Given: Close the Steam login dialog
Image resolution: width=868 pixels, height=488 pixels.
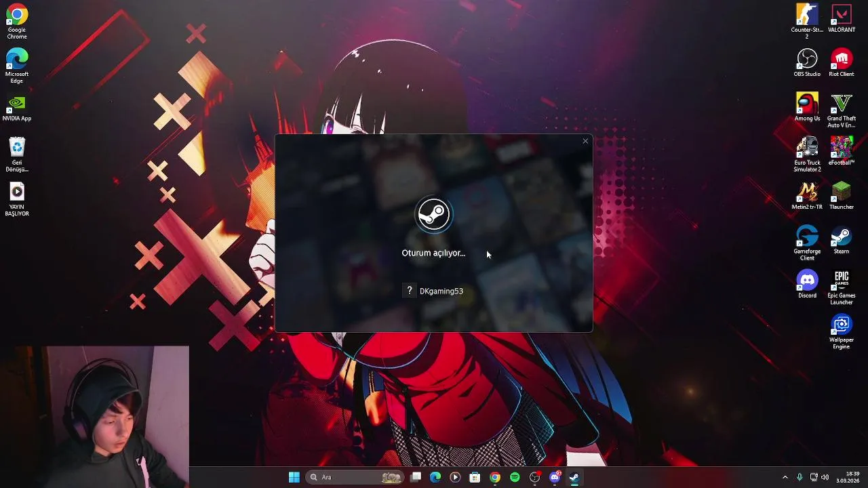Looking at the screenshot, I should click(585, 141).
